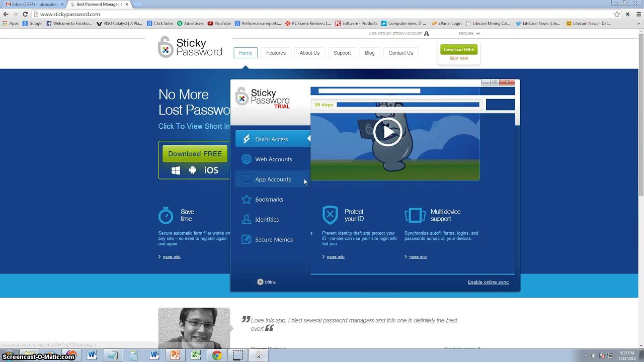The height and width of the screenshot is (362, 644).
Task: Go back in Chrome
Action: point(6,14)
